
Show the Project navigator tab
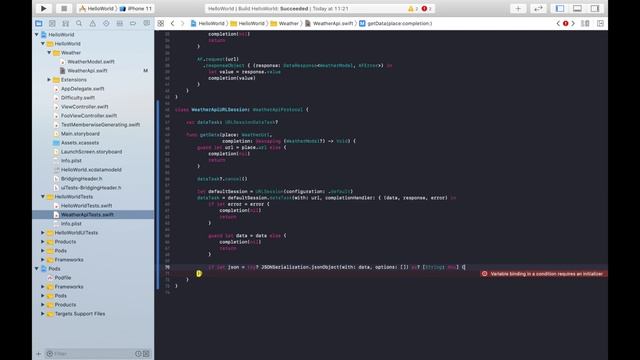(39, 23)
